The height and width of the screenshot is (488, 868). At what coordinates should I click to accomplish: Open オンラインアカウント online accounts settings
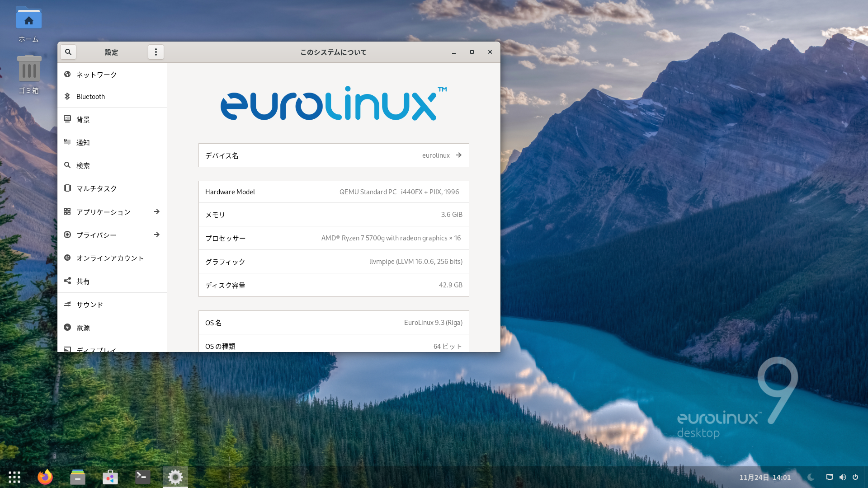pos(110,258)
